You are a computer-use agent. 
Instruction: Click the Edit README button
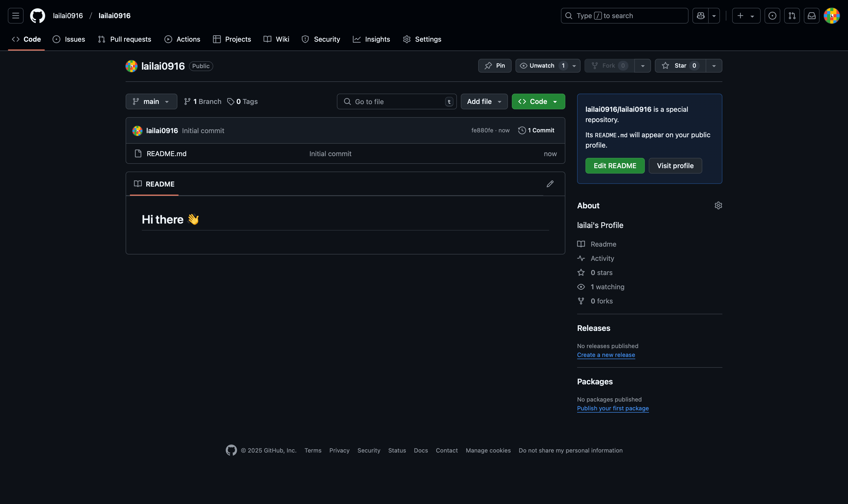tap(614, 166)
